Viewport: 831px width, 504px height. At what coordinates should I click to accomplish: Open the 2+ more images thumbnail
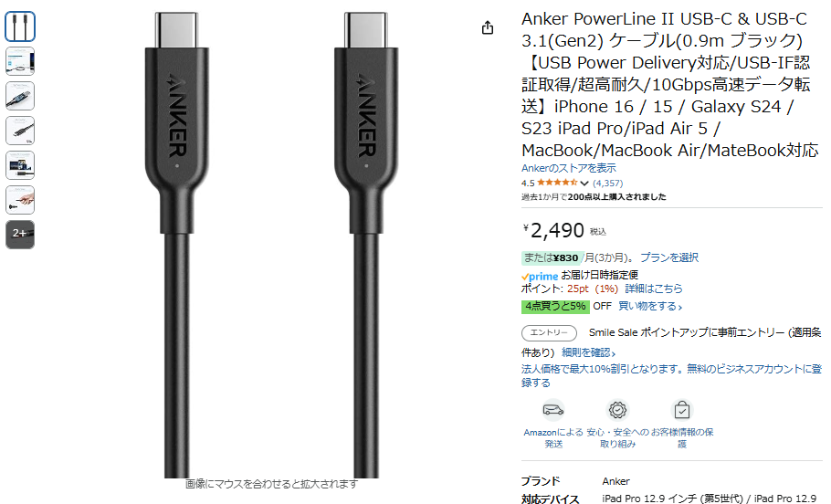click(x=20, y=235)
